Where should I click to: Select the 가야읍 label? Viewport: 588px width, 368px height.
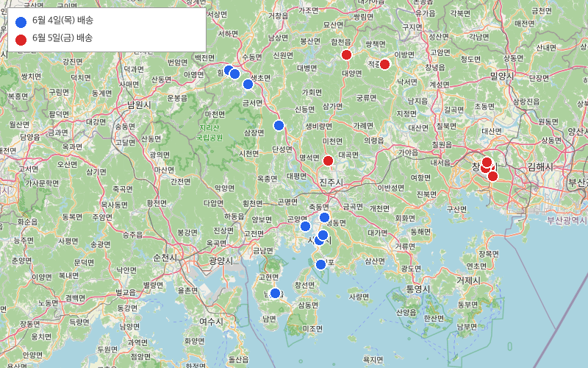coord(408,152)
